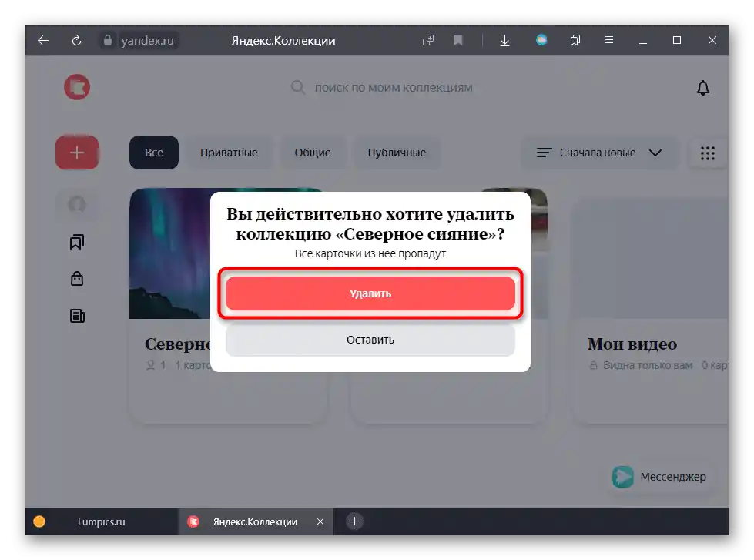Screen dimensions: 754x560
Task: Go back with the browser back arrow
Action: [43, 40]
